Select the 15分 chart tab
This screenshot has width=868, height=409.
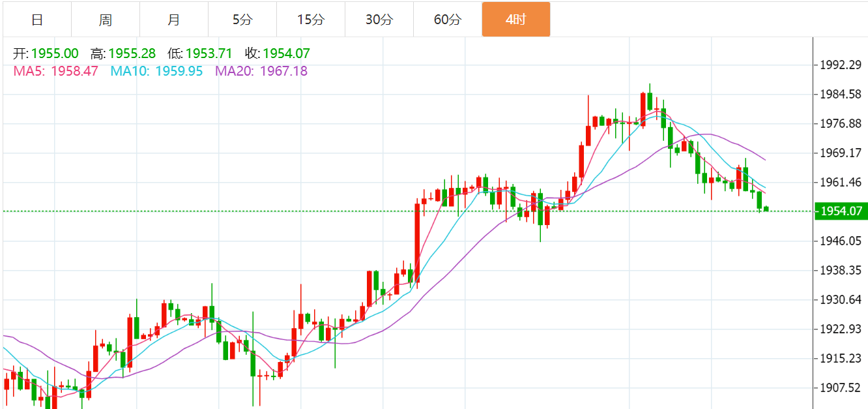tap(311, 20)
